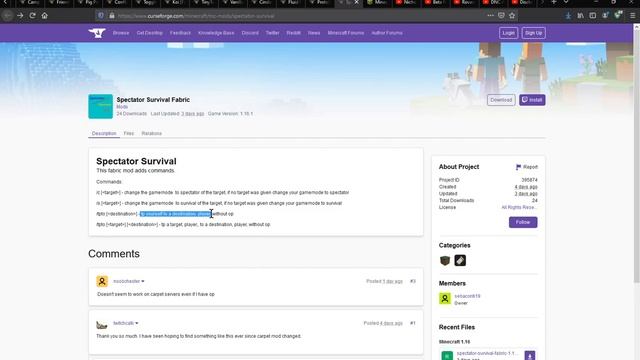Click the tracking protection shield icon
This screenshot has height=360, width=640.
tap(101, 16)
